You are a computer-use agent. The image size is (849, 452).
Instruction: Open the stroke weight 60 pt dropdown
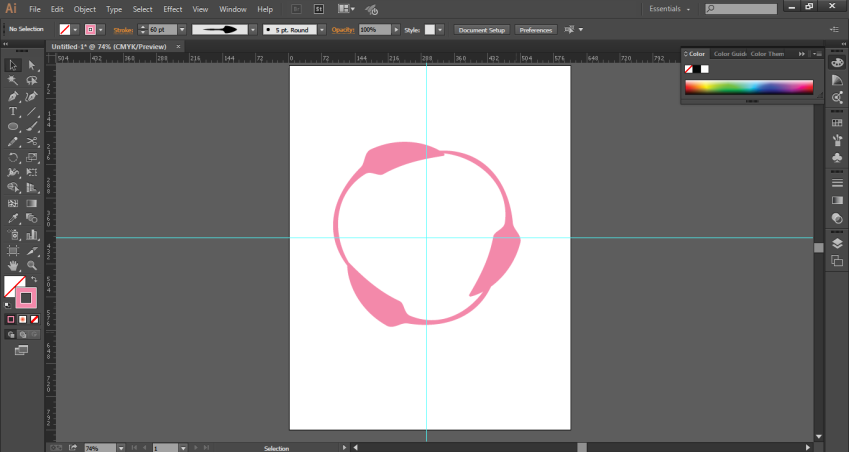(182, 30)
